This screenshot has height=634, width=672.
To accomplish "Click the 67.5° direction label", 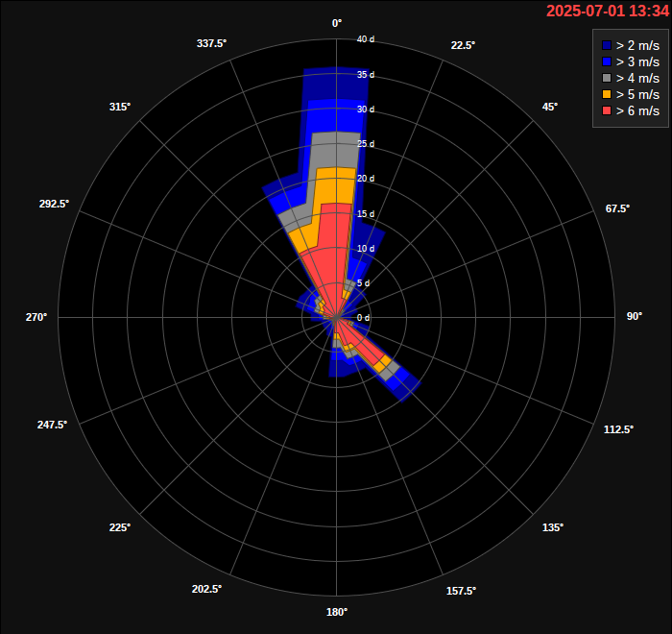I will pos(617,208).
